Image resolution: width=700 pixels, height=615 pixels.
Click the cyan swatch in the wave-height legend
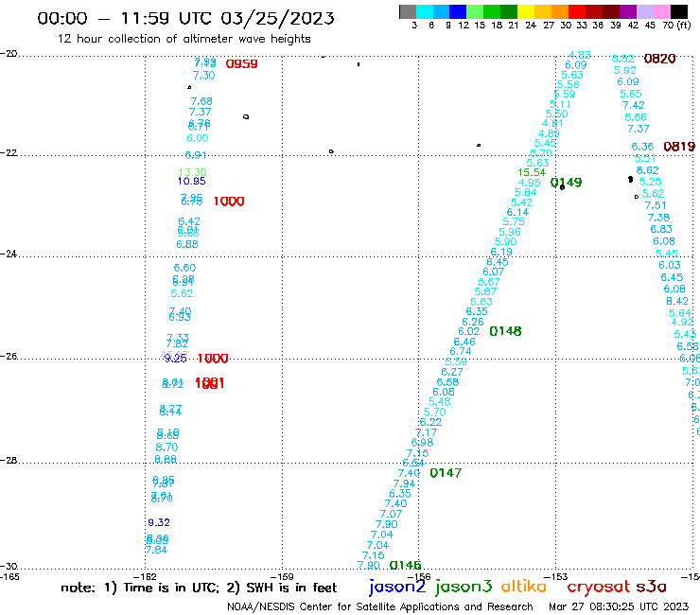[x=425, y=12]
